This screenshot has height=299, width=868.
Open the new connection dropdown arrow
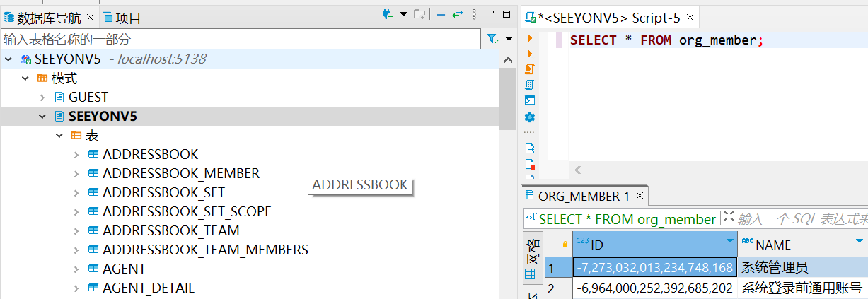click(403, 14)
